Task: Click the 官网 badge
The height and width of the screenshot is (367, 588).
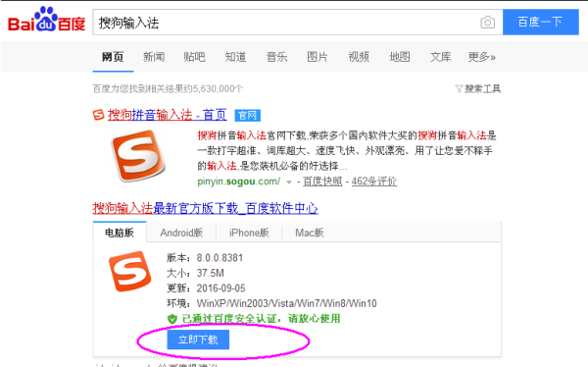Action: [x=248, y=116]
